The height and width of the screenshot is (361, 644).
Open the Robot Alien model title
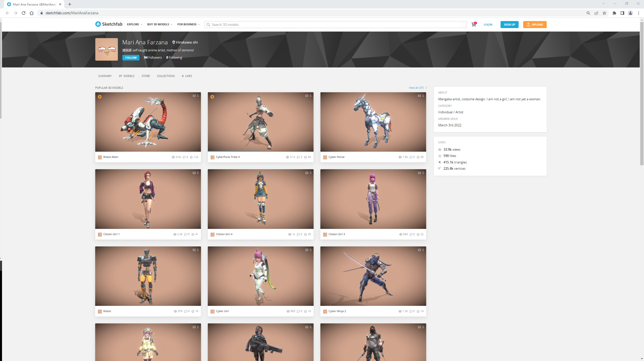click(111, 157)
